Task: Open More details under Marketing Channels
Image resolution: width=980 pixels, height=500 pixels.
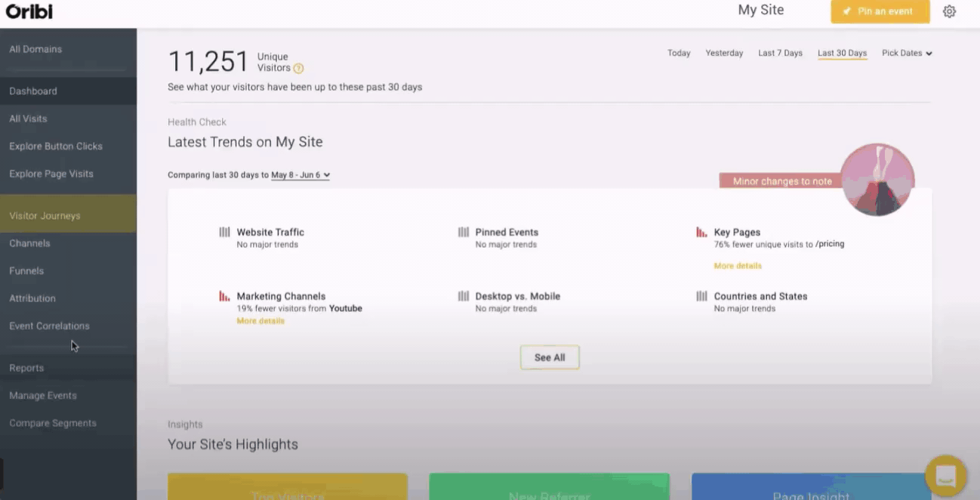Action: (260, 321)
